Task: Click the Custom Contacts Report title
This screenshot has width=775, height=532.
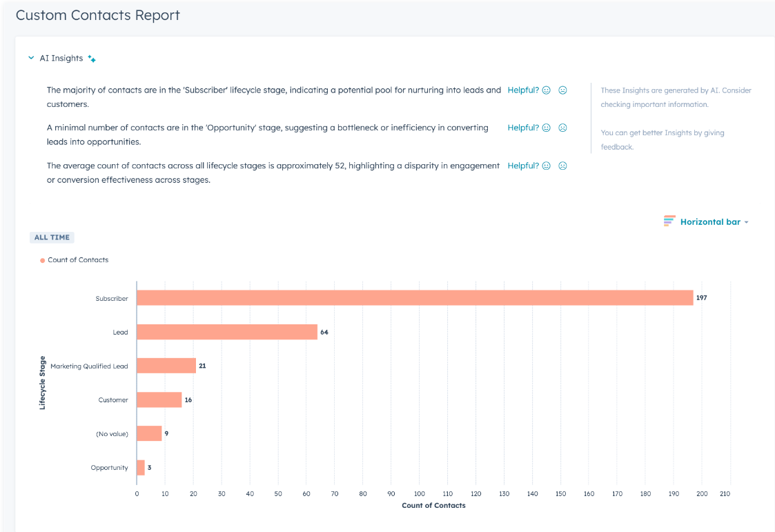Action: point(97,14)
